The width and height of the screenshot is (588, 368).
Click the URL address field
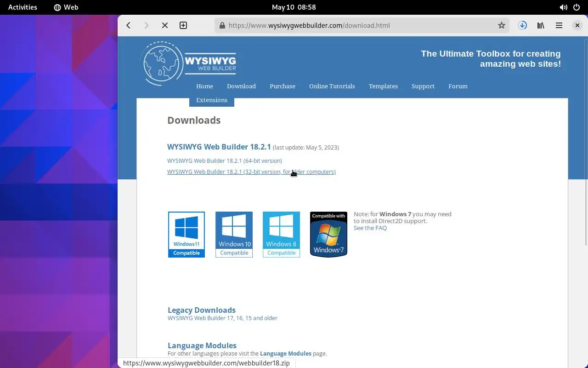[x=361, y=25]
